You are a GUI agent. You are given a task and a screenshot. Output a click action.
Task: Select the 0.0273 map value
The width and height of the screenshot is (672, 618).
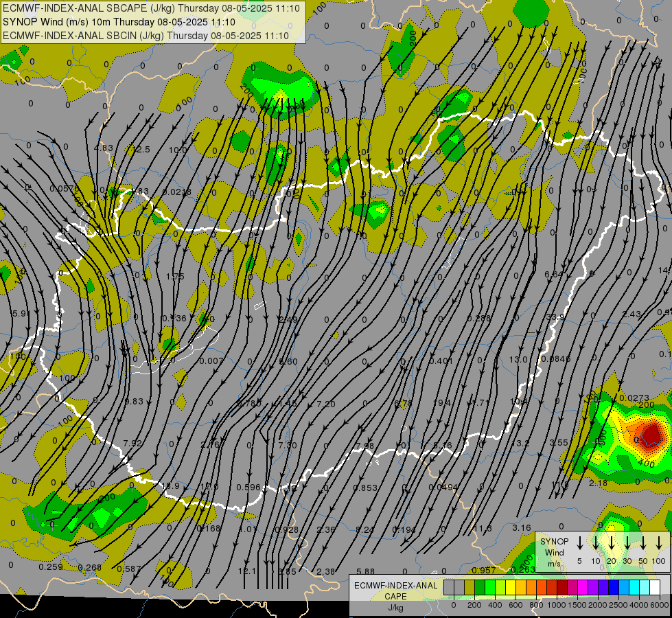[x=634, y=398]
